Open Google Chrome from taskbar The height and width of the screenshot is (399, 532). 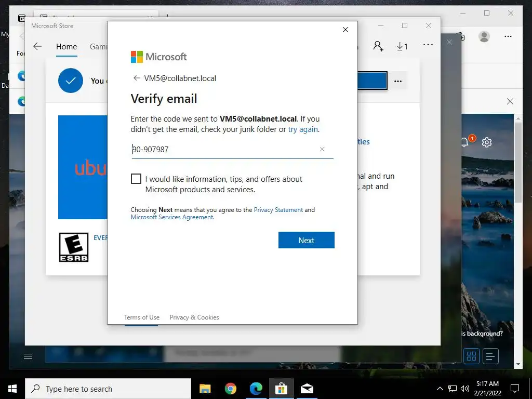pyautogui.click(x=230, y=389)
